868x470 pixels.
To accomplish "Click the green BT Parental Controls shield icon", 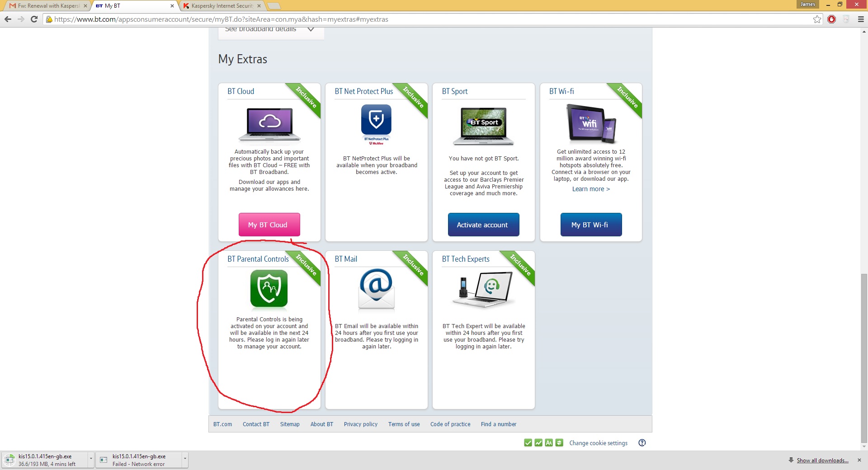I will (x=269, y=289).
